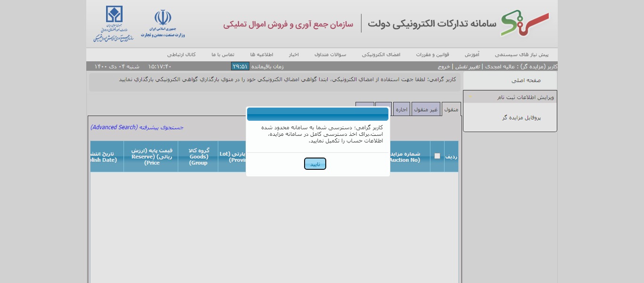The width and height of the screenshot is (644, 283).
Task: Click the small yellow arrow beside ویرایش اطلاعات ثبت نام
Action: pos(470,97)
